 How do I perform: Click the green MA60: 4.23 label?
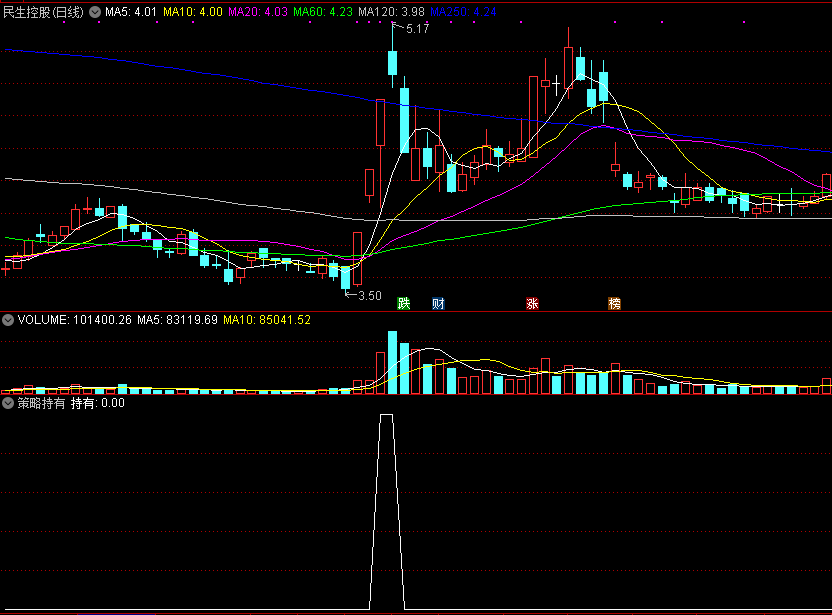323,12
